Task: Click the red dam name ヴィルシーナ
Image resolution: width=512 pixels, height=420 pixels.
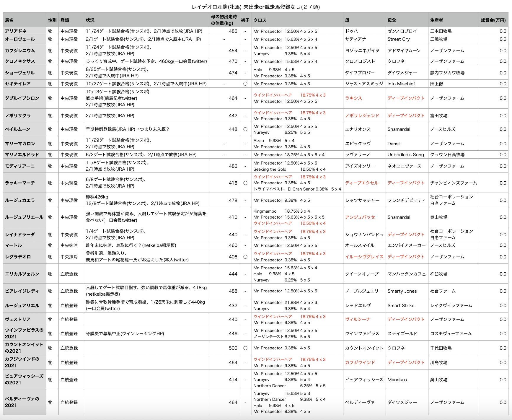Action: (358, 319)
